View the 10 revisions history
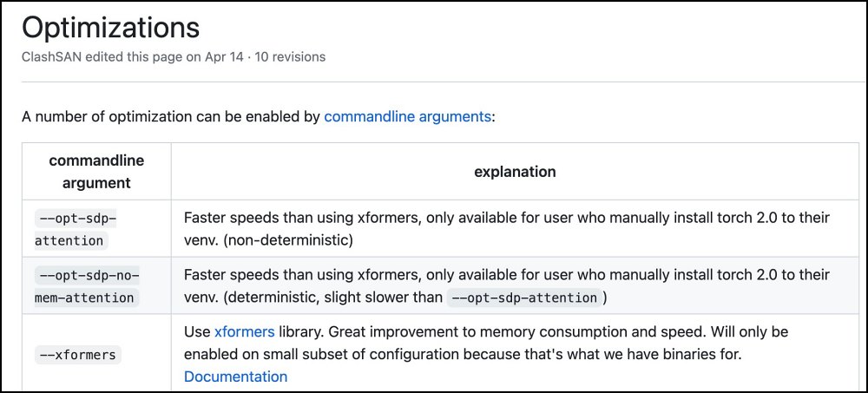 pyautogui.click(x=290, y=56)
